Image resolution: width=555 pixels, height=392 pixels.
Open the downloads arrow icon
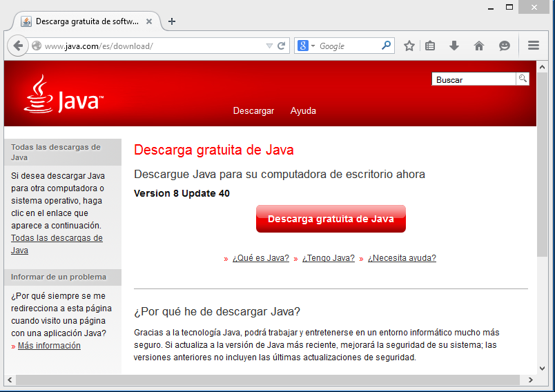point(454,46)
